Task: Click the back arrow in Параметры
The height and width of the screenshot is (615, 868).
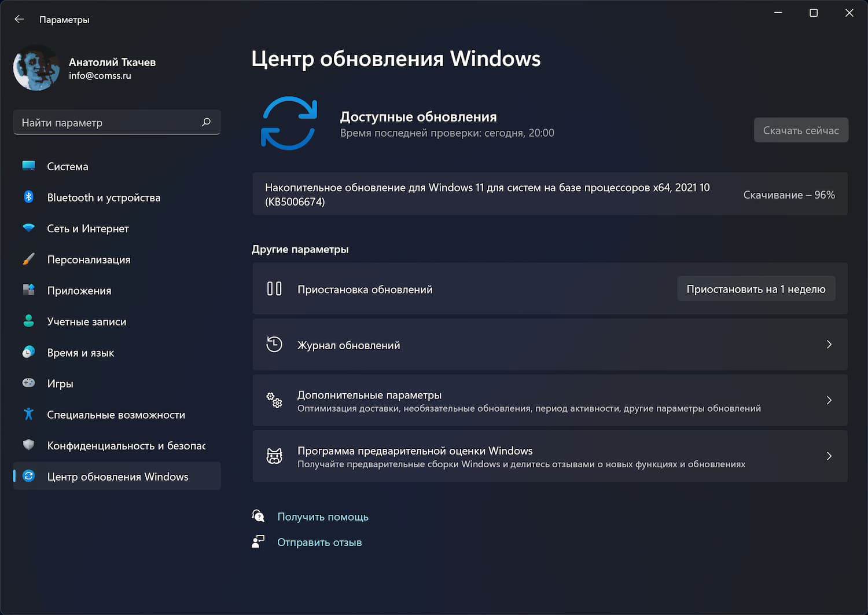Action: pyautogui.click(x=19, y=19)
